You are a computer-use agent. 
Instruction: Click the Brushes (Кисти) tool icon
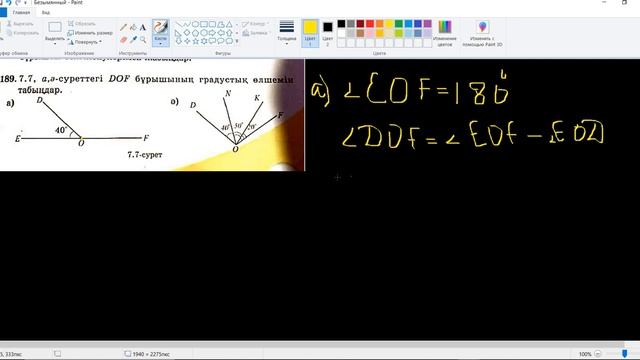[160, 27]
